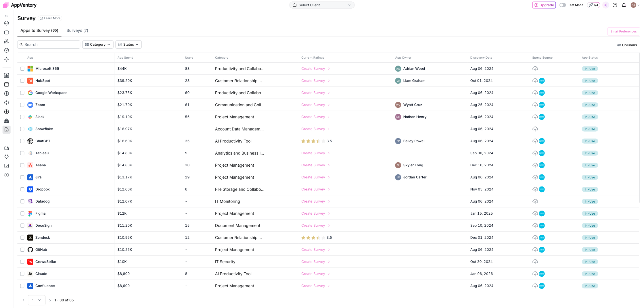Switch to Surveys (7) tab
Screen dimensions: 644x308
[x=77, y=30]
